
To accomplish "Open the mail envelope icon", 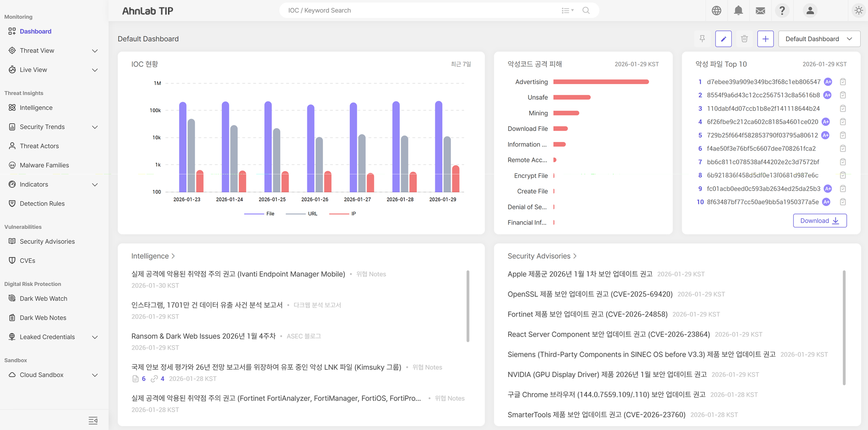I will 760,10.
